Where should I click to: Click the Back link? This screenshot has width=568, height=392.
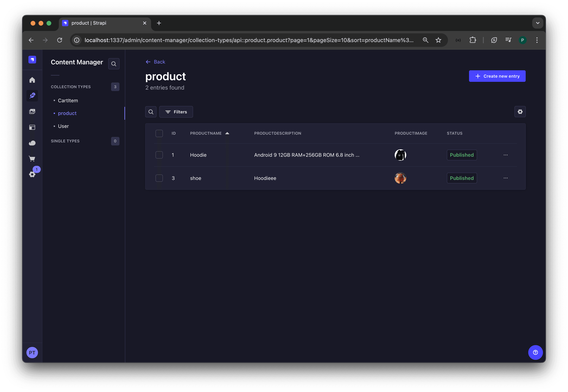155,62
